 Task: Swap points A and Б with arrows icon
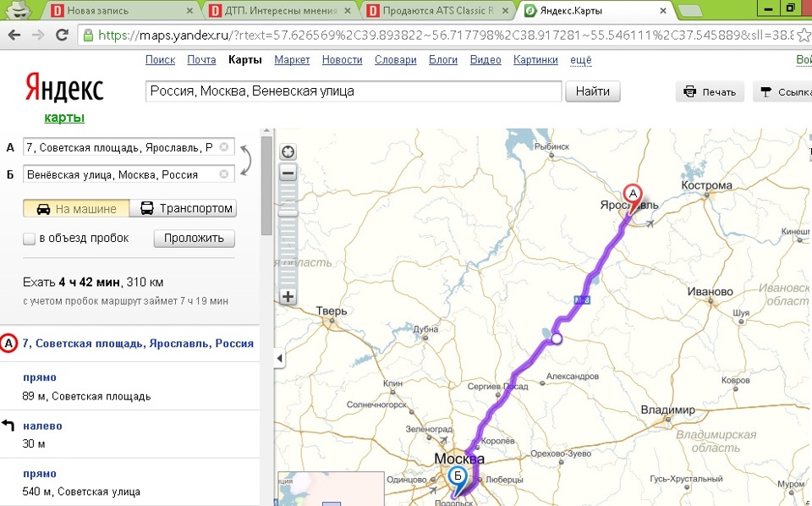246,161
